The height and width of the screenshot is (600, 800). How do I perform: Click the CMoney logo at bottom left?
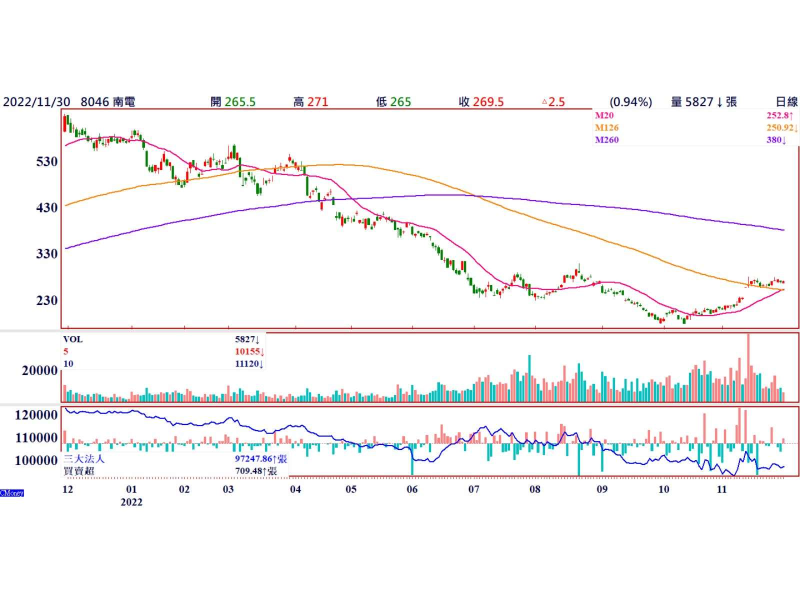[x=13, y=493]
